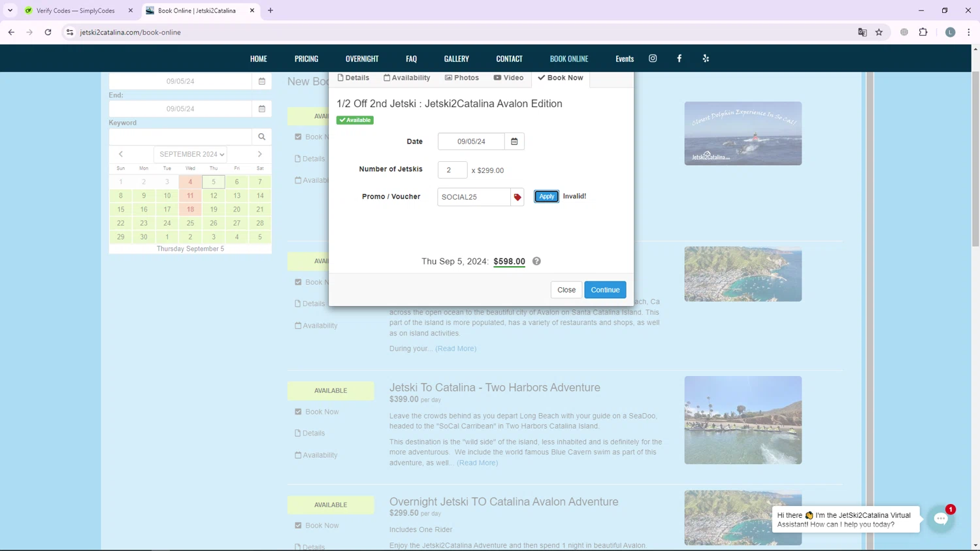Select September 20 in the calendar
Screen dimensions: 980x551
click(x=237, y=210)
